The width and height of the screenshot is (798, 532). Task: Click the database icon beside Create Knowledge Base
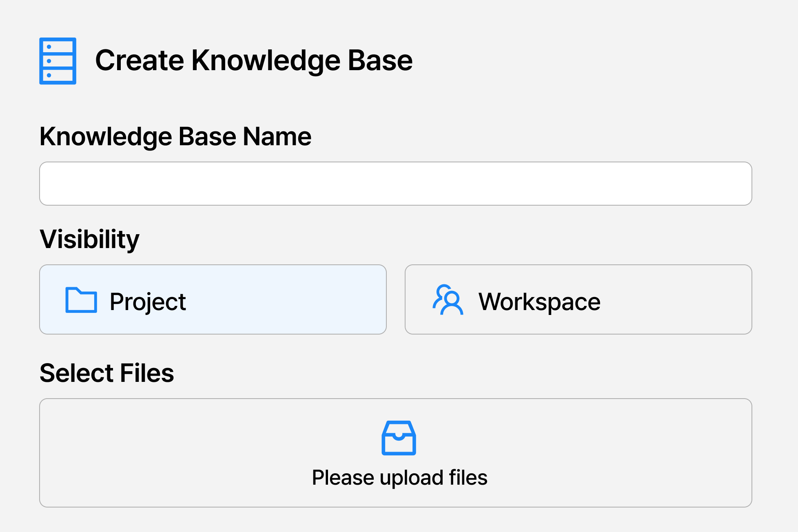[58, 61]
